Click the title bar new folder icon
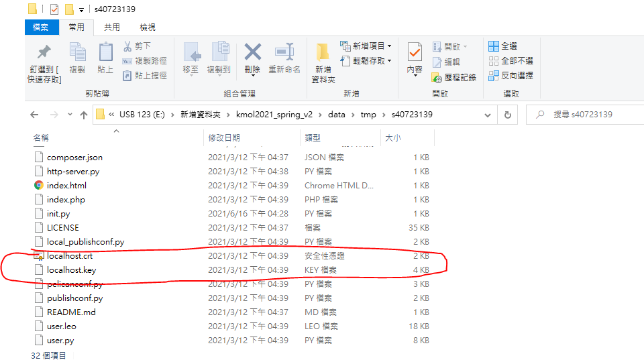The image size is (644, 362). [x=69, y=9]
